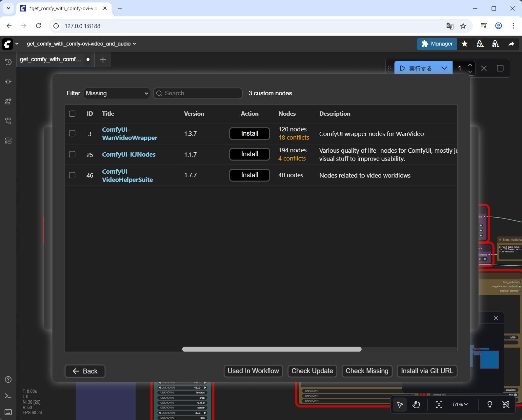Click the fit view icon
This screenshot has width=522, height=420.
[x=439, y=405]
